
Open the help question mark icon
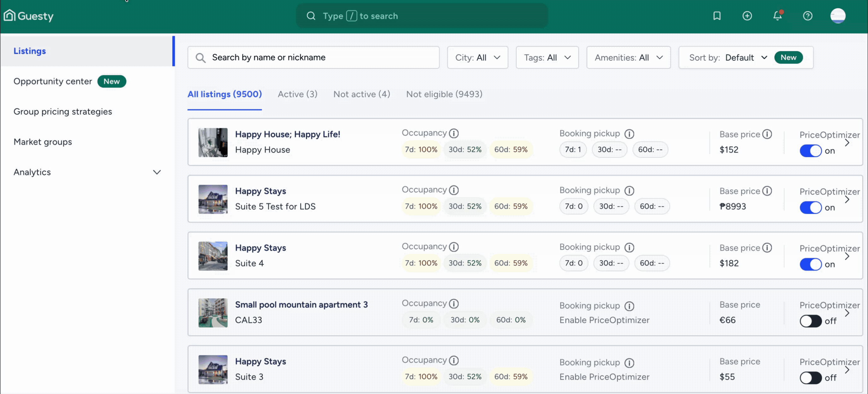tap(807, 16)
